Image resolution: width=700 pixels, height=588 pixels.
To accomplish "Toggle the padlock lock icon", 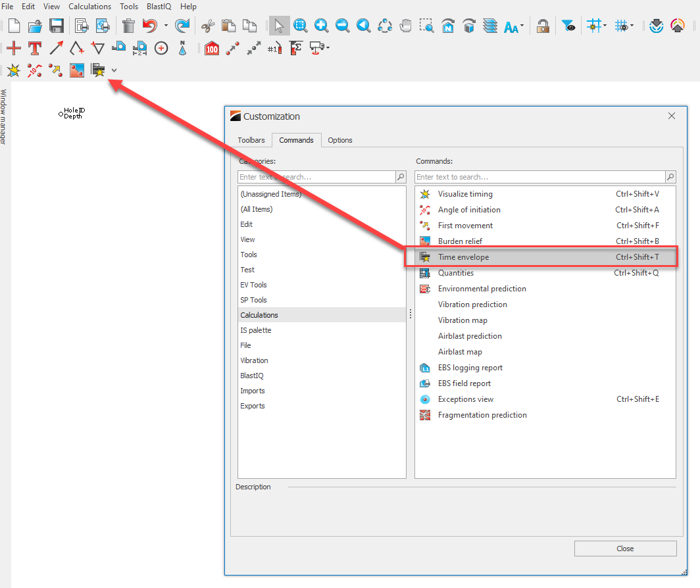I will pos(543,26).
